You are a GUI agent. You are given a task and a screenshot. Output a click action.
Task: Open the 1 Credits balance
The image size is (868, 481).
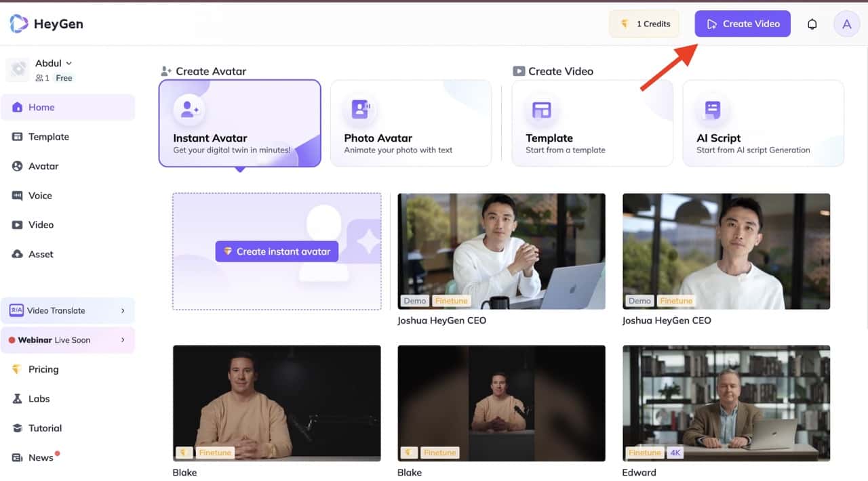click(x=644, y=23)
